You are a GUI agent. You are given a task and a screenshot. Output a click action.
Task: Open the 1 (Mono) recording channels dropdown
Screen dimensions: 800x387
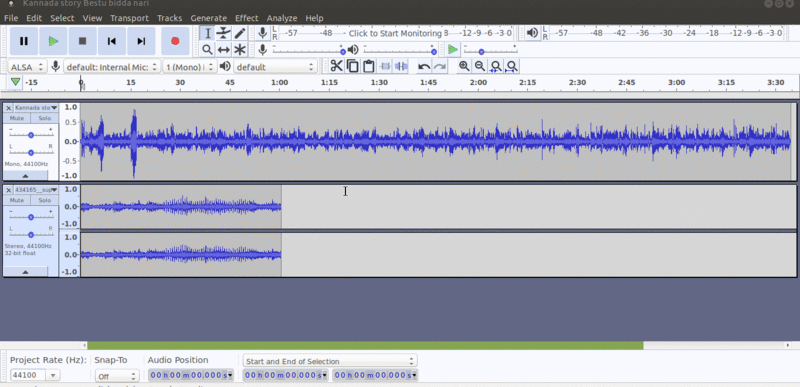190,67
